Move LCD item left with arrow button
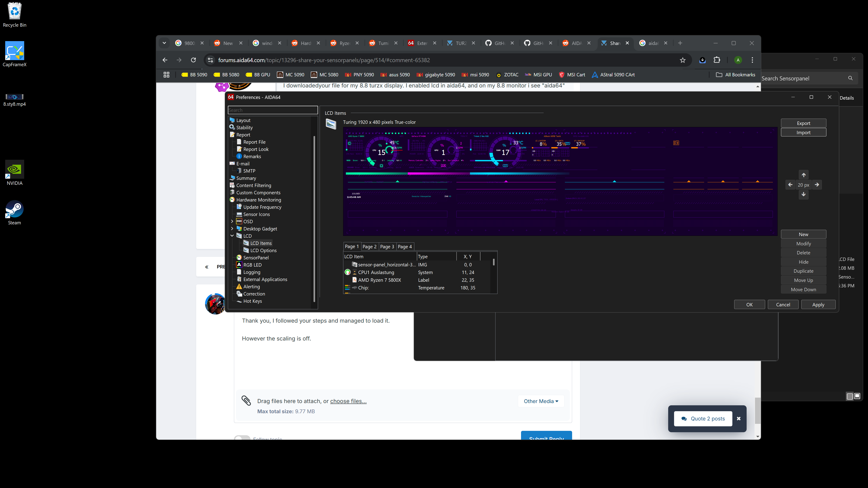Screen dimensions: 868x488 790,185
